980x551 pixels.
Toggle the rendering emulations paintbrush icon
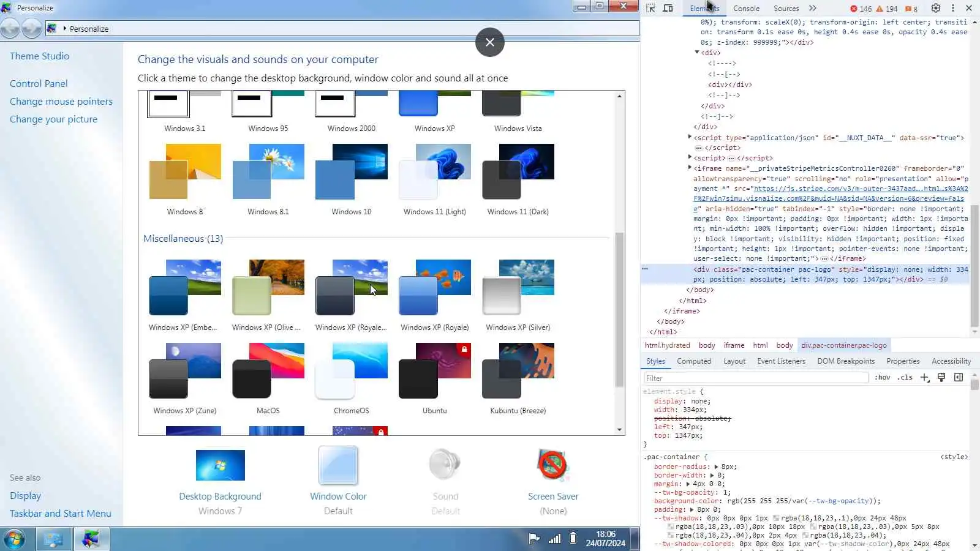pyautogui.click(x=941, y=377)
